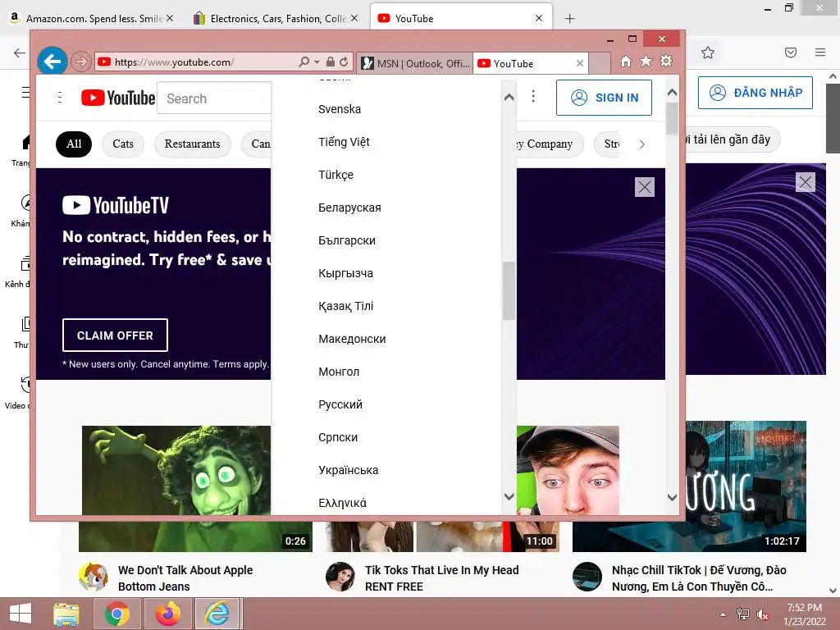Click Firefox bookmark star icon
The height and width of the screenshot is (630, 840).
(x=708, y=52)
